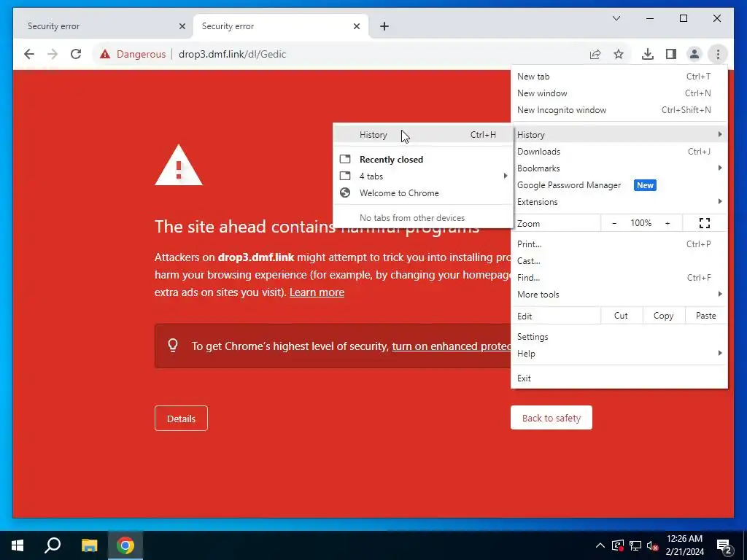The image size is (747, 560).
Task: Open the profile avatar icon
Action: (694, 54)
